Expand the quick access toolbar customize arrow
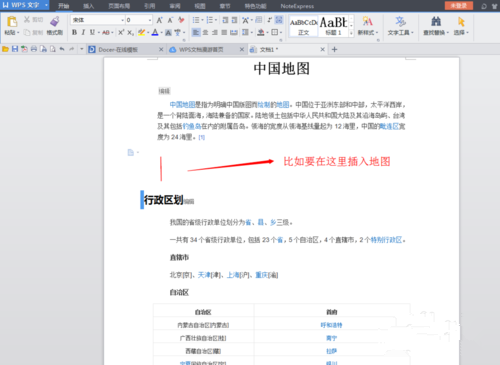The height and width of the screenshot is (365, 500). 82,49
